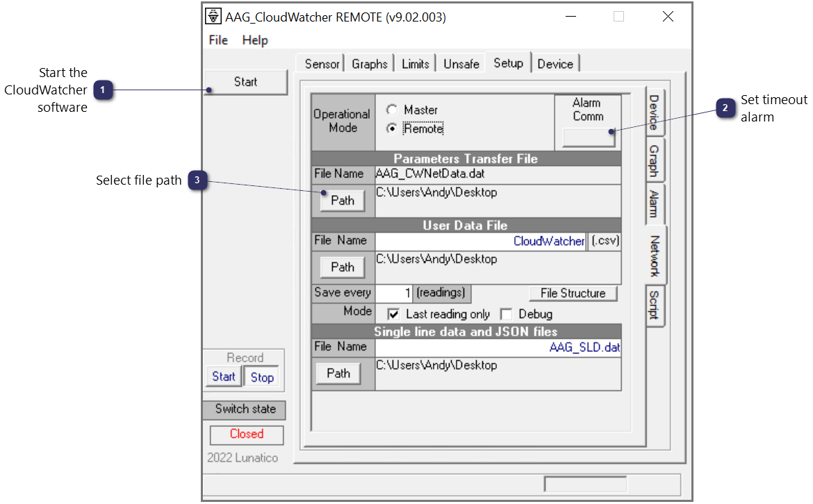Click the User Data File path text

[436, 259]
